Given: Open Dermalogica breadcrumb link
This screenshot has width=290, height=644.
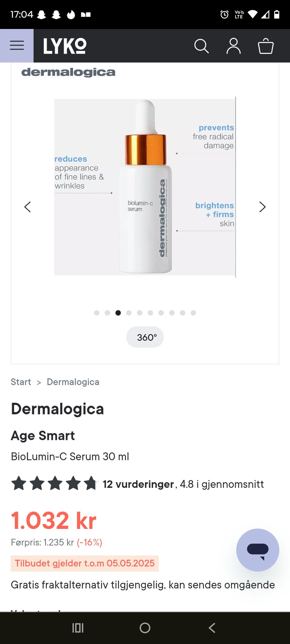Looking at the screenshot, I should tap(73, 382).
